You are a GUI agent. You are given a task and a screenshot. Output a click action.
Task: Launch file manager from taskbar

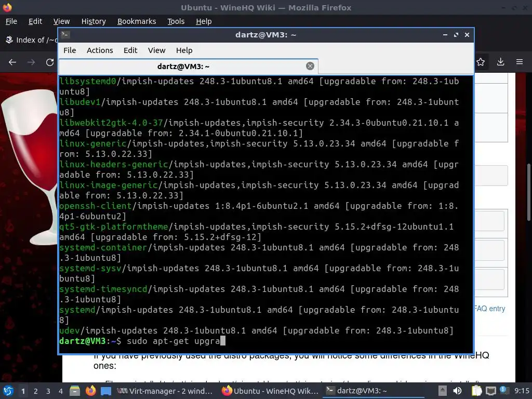click(x=75, y=391)
